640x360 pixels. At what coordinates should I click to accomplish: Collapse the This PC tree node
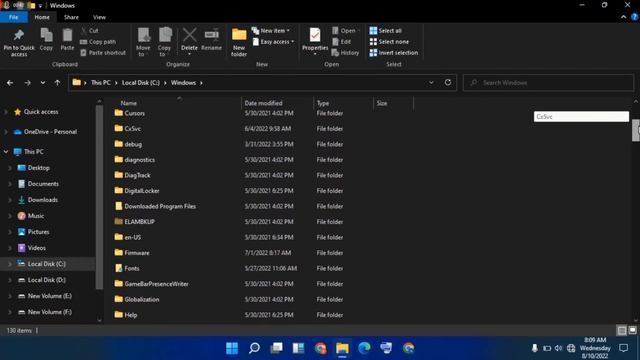(x=6, y=152)
